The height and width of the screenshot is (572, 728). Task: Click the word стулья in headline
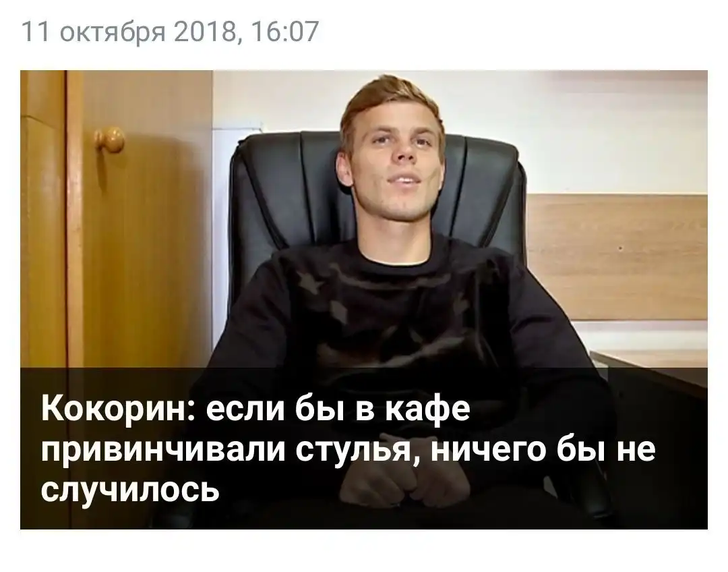356,451
